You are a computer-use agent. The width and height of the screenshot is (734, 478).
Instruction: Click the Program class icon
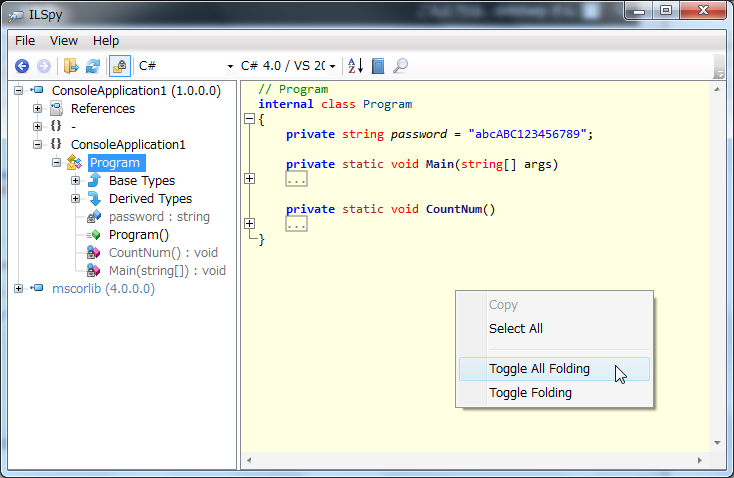pos(75,162)
